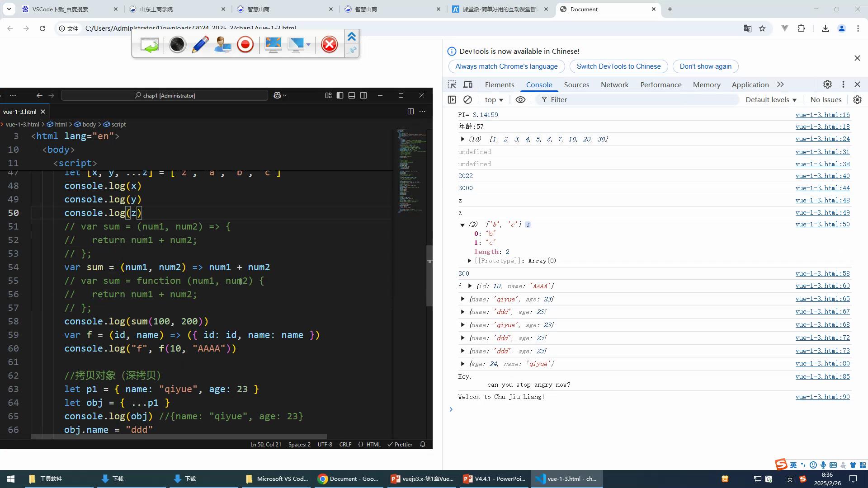Click the red record button in floating toolbar
868x488 pixels.
point(245,44)
